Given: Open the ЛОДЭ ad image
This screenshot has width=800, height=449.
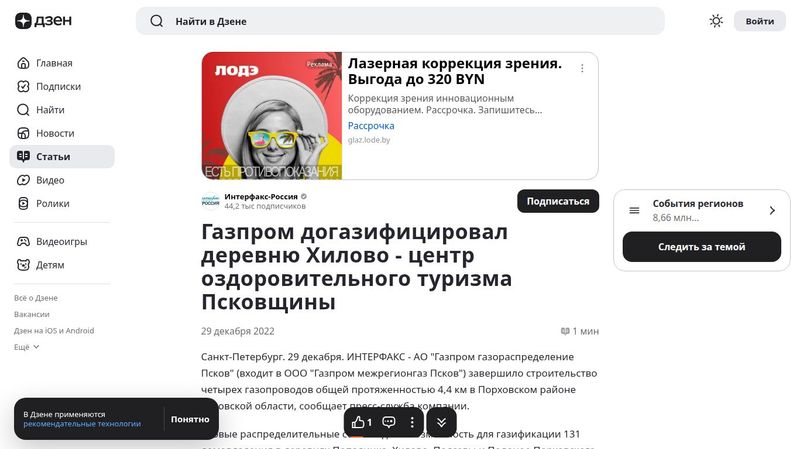Looking at the screenshot, I should 272,116.
